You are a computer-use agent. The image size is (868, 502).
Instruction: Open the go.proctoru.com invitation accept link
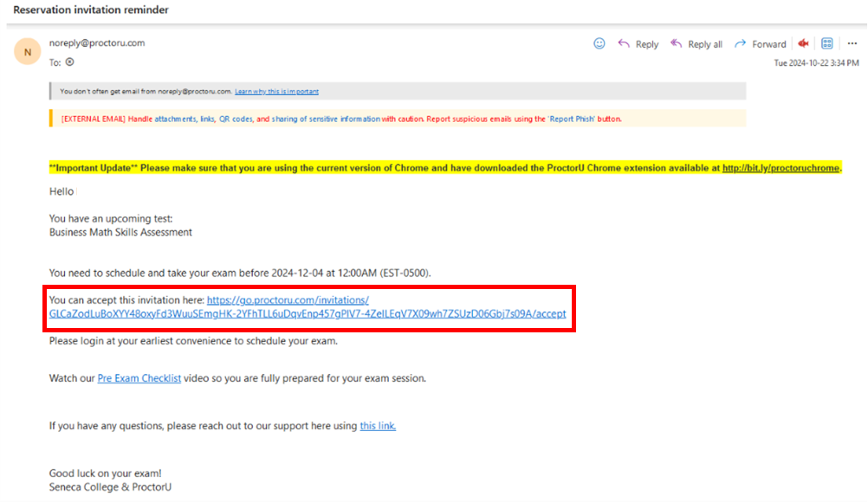[308, 307]
